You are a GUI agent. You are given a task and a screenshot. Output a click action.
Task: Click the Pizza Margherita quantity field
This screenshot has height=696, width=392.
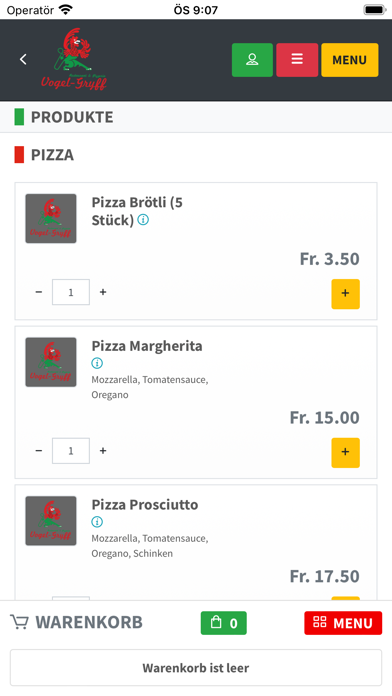pos(71,451)
